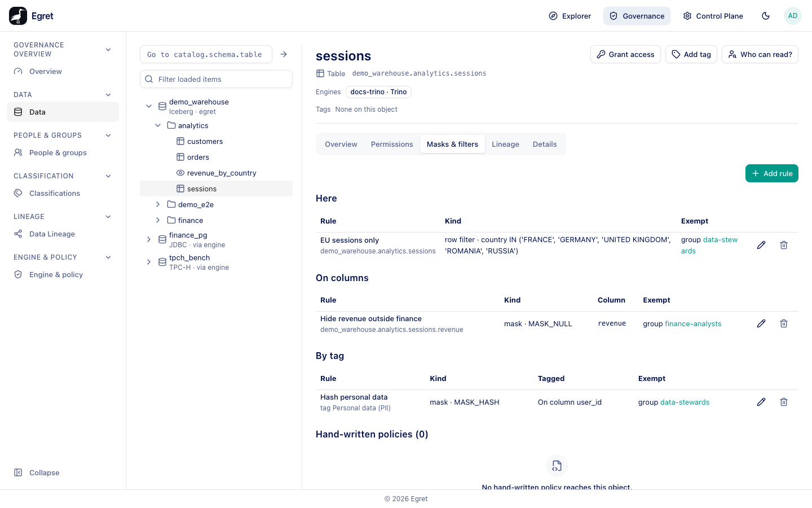This screenshot has height=508, width=812.
Task: Open Control Plane in top navigation
Action: click(713, 16)
